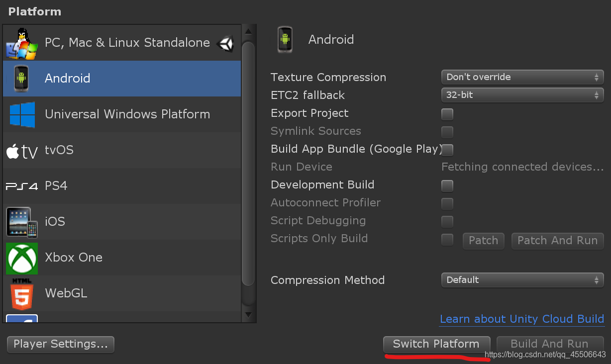The height and width of the screenshot is (364, 611).
Task: Click the Run Device 'Fetching connected devices...' field
Action: pyautogui.click(x=523, y=167)
